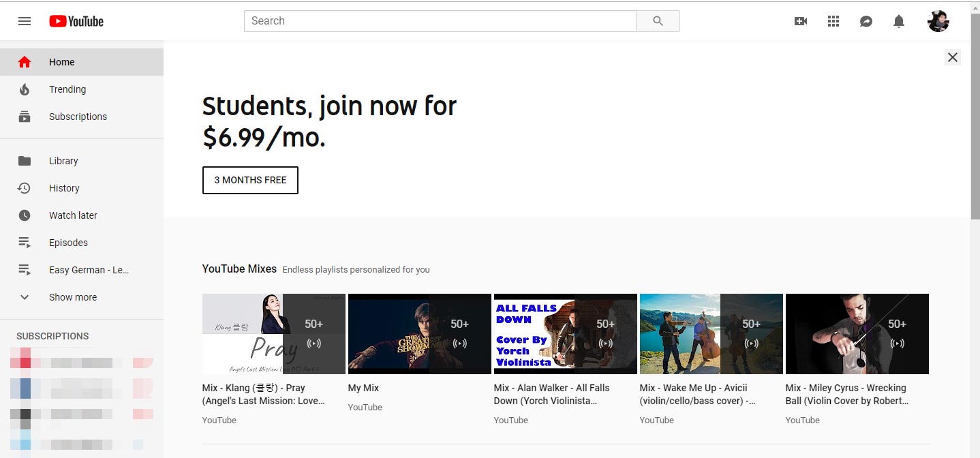Dismiss the student promo banner
Image resolution: width=980 pixels, height=458 pixels.
pos(953,57)
